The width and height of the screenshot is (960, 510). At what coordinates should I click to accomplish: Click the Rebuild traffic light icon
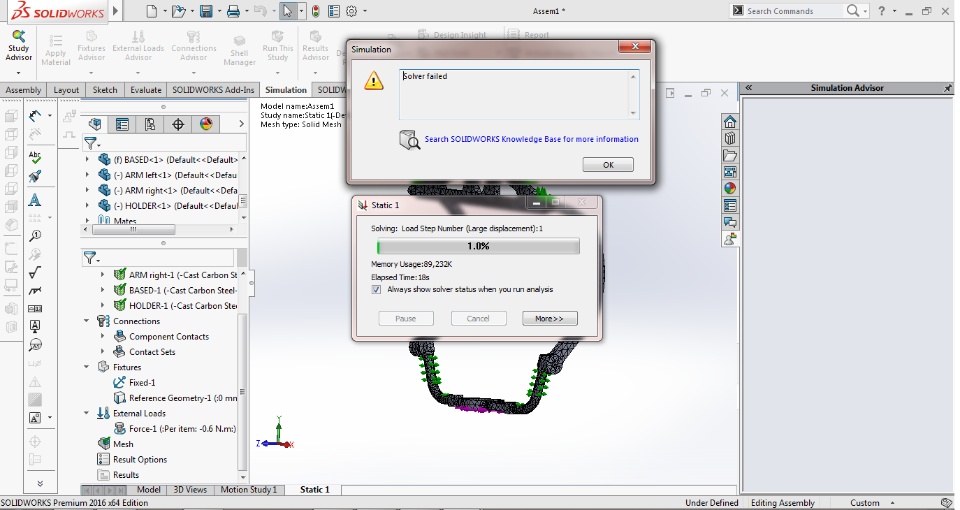317,10
